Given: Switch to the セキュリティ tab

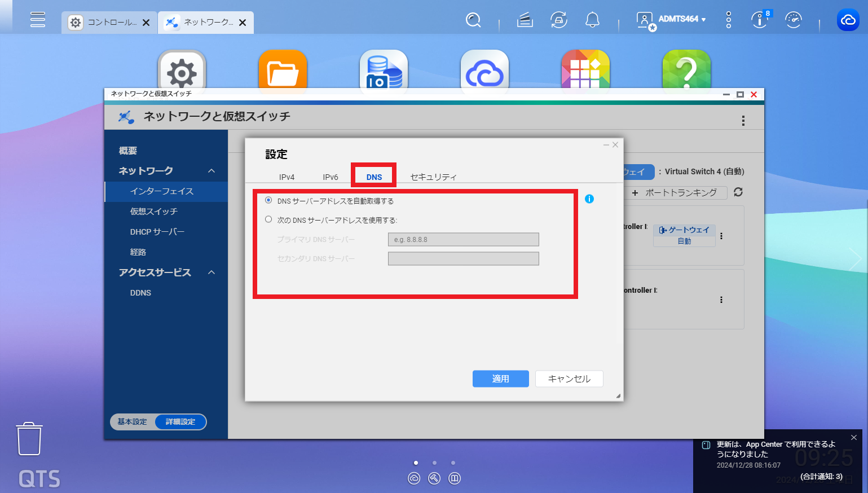Looking at the screenshot, I should (x=433, y=177).
